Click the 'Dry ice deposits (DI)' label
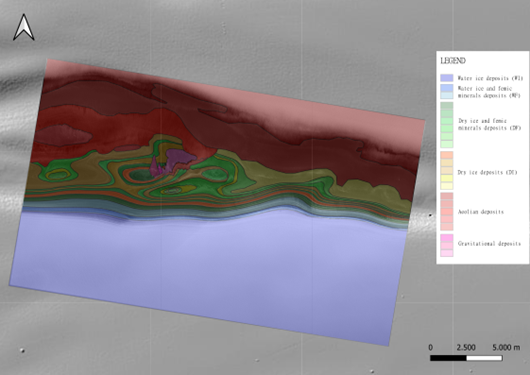530x375 pixels. click(487, 172)
